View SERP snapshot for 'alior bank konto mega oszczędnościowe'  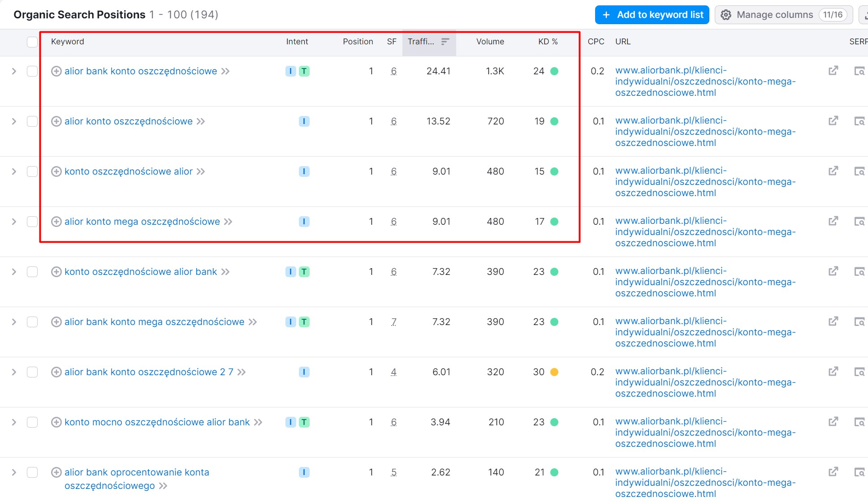coord(859,321)
